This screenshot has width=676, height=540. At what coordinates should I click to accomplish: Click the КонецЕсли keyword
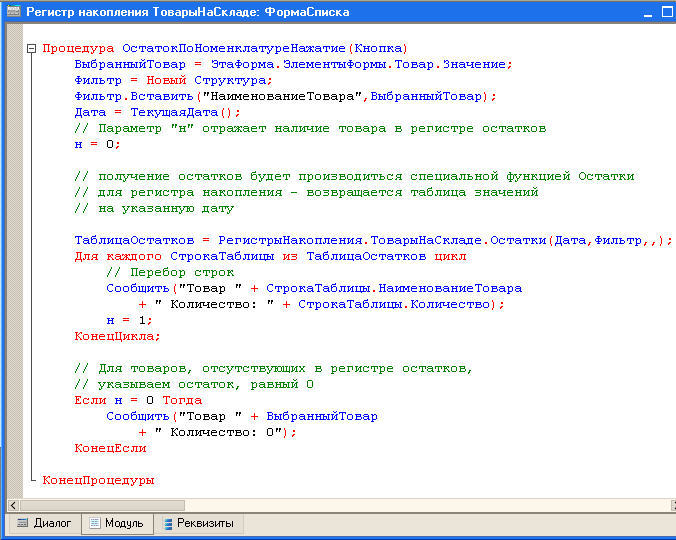tap(110, 448)
